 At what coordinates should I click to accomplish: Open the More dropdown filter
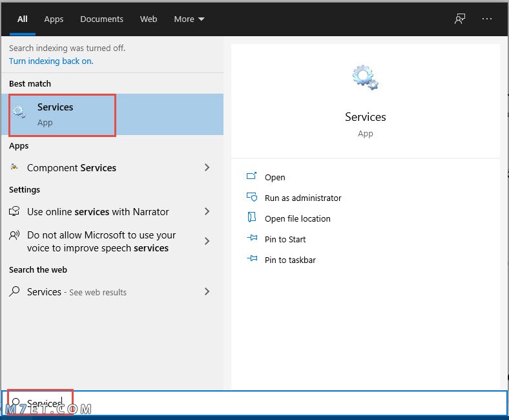click(x=189, y=19)
